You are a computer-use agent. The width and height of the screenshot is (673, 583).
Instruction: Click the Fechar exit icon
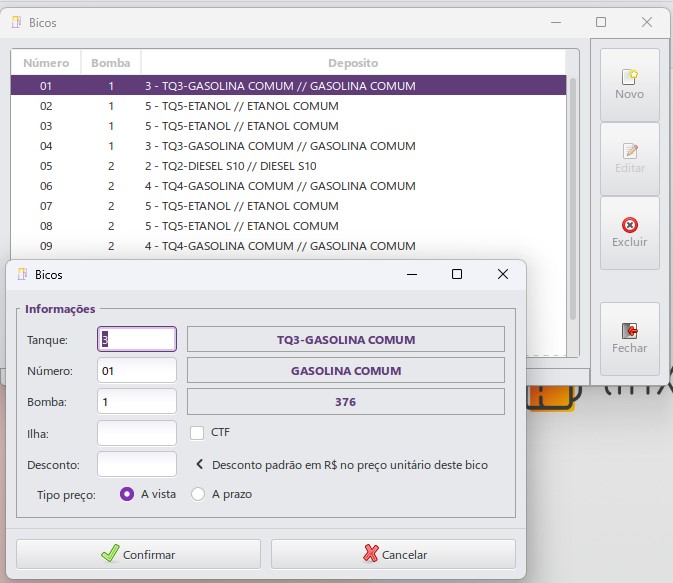pos(629,331)
